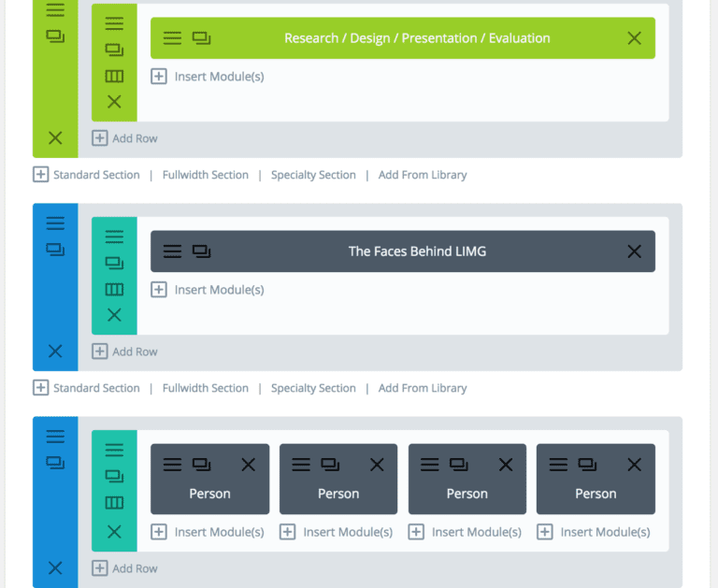This screenshot has height=588, width=718.
Task: Add Row in the green section
Action: [x=124, y=138]
